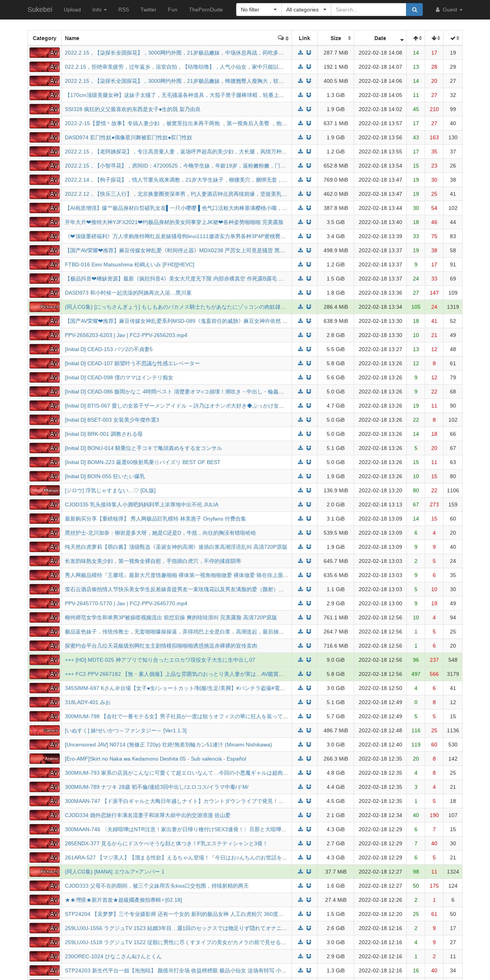Download torrent file for FC2-PPV-2667182 row
The width and height of the screenshot is (490, 980).
tap(300, 674)
